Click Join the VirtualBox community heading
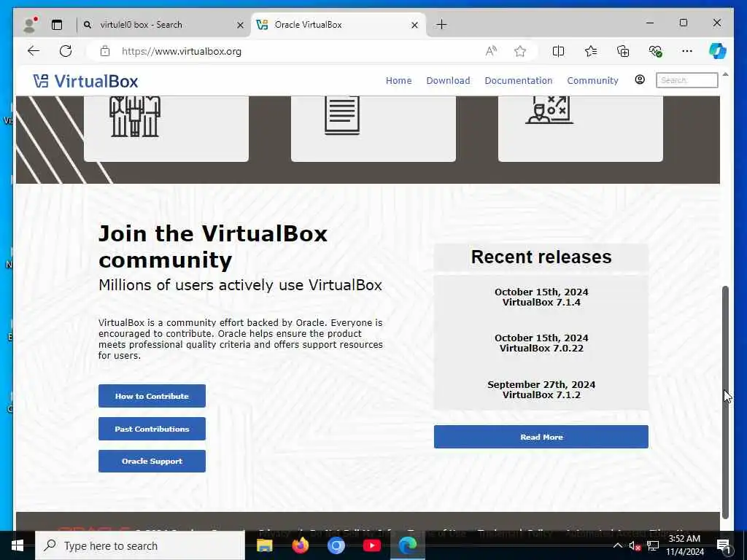The image size is (747, 560). coord(213,246)
